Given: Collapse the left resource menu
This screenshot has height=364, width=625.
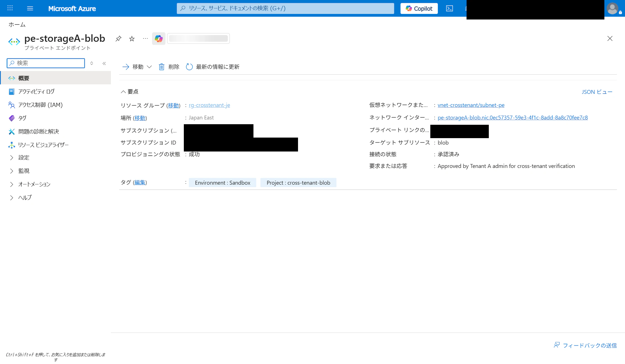Looking at the screenshot, I should pyautogui.click(x=104, y=63).
